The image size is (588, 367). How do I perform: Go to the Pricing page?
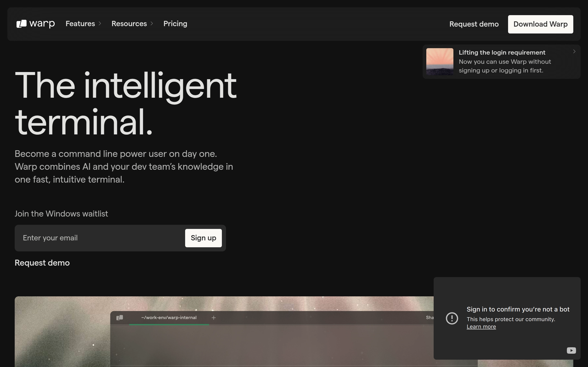click(x=175, y=24)
